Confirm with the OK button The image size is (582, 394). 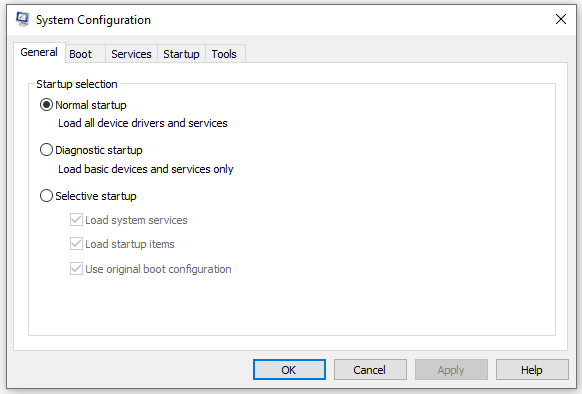pyautogui.click(x=289, y=369)
